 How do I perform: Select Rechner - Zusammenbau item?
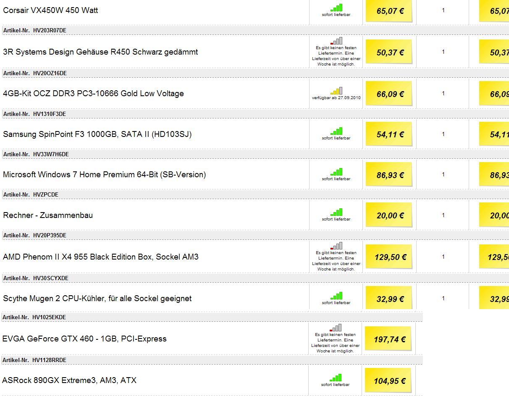(48, 215)
